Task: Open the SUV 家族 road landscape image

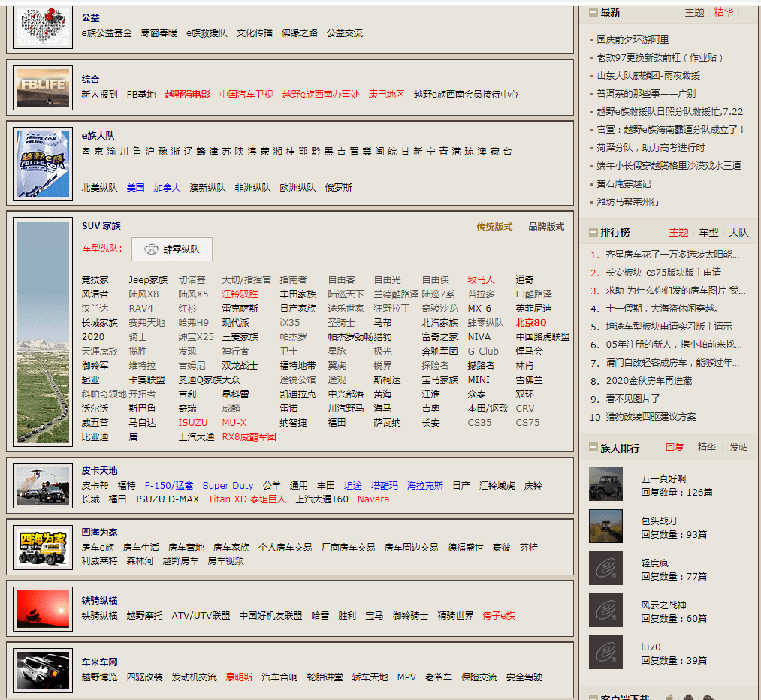Action: coord(43,332)
